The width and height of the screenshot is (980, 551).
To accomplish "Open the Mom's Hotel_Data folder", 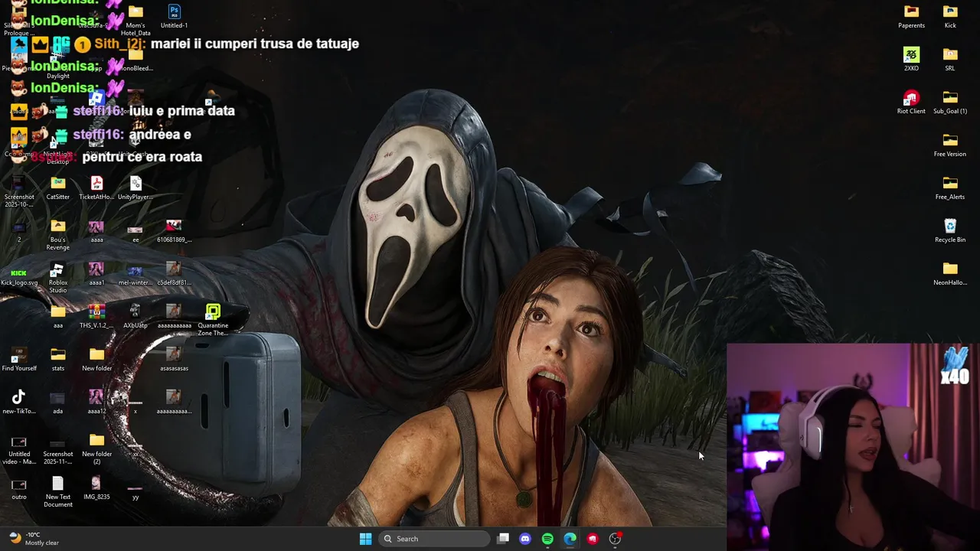I will [x=136, y=11].
